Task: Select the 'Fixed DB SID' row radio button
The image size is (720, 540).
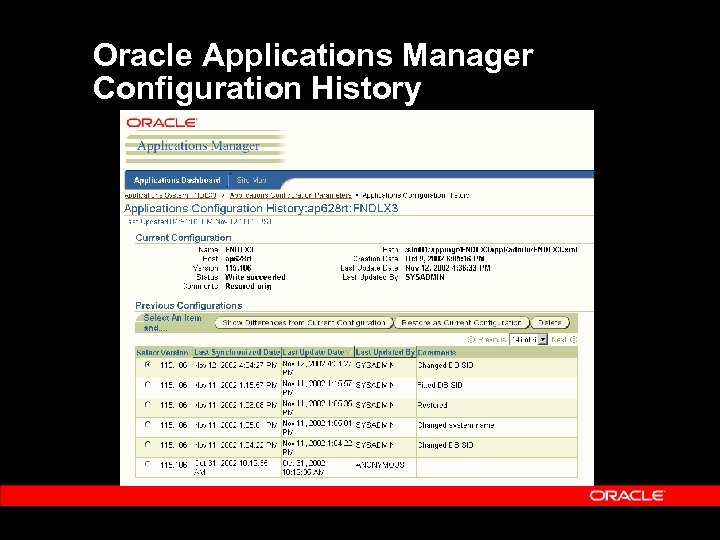Action: 147,385
